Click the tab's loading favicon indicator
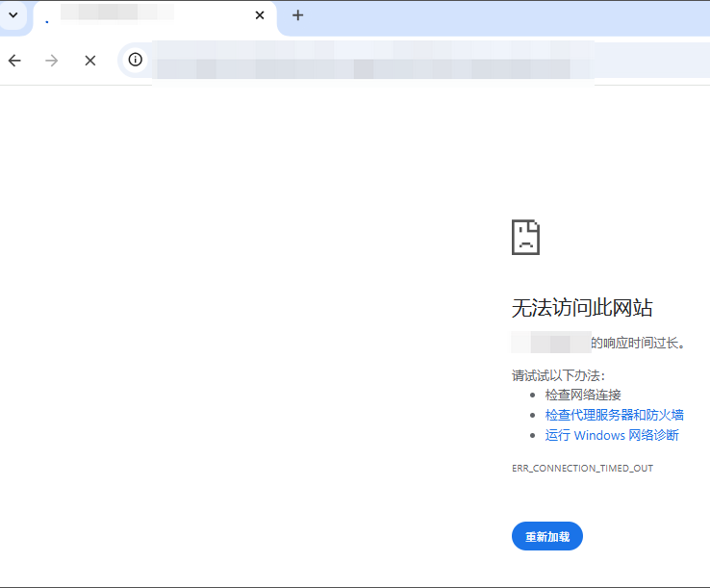Image resolution: width=710 pixels, height=588 pixels. coord(47,17)
